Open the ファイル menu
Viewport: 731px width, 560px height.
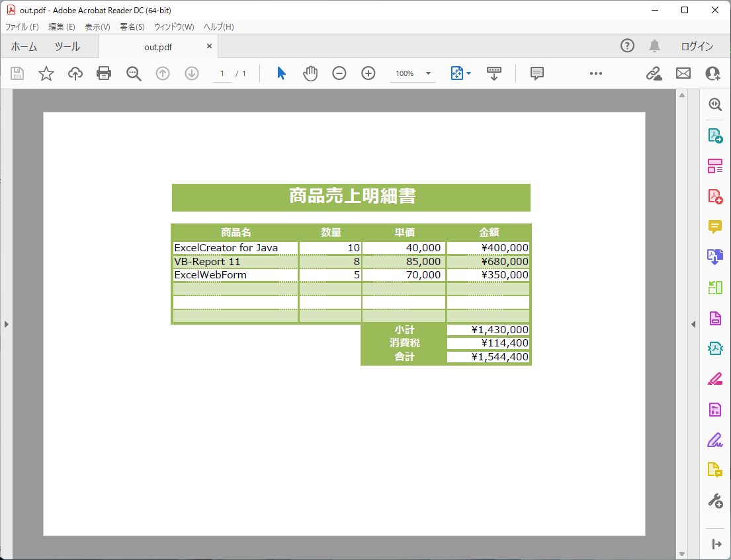(22, 27)
